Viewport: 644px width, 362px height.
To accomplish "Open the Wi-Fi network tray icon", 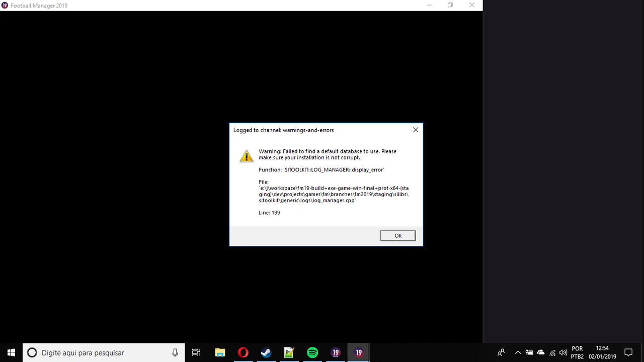I will [552, 352].
